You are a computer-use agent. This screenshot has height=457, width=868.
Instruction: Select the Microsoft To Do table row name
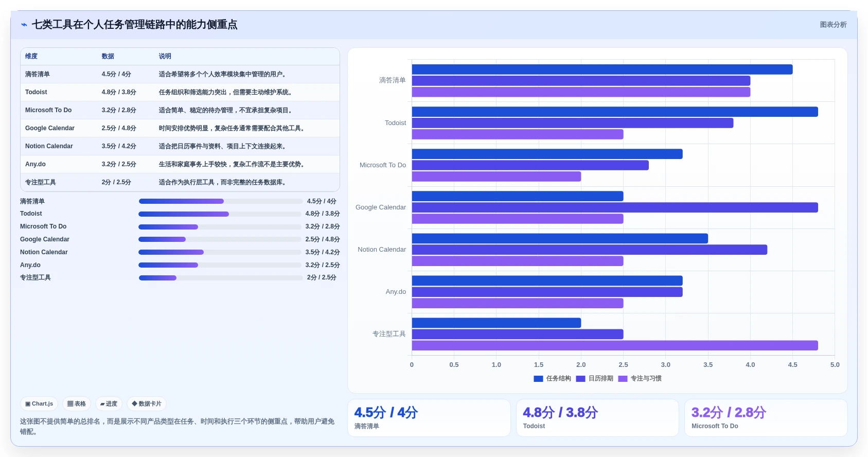48,110
